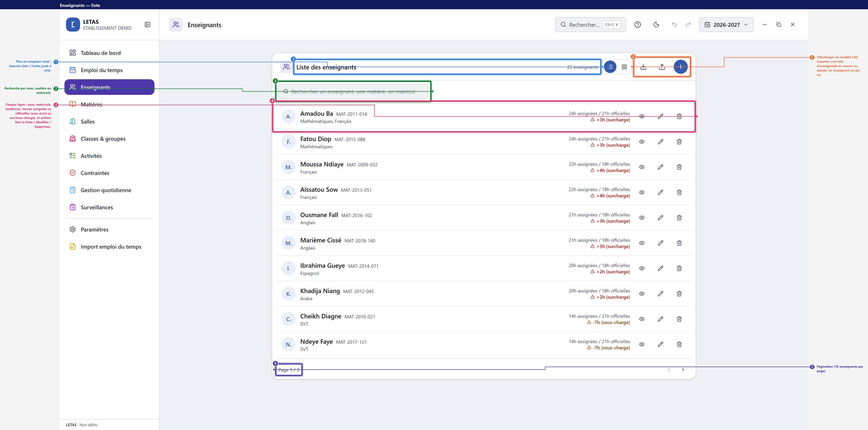Image resolution: width=868 pixels, height=430 pixels.
Task: View Ousmane Fall's record eye icon
Action: (642, 218)
